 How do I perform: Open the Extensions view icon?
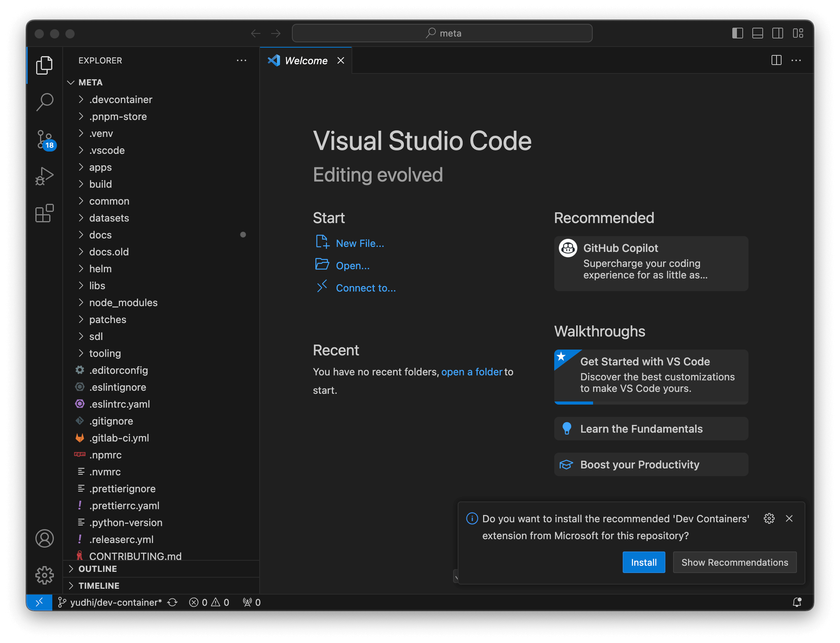[45, 214]
